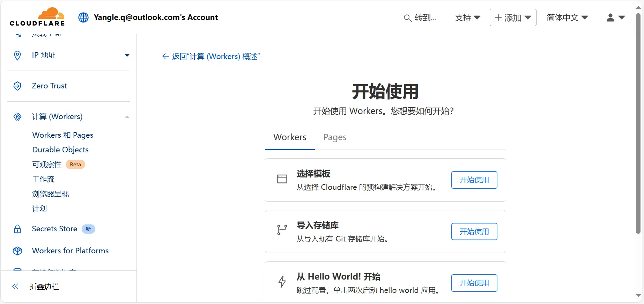
Task: Switch to the Pages tab
Action: (x=335, y=137)
